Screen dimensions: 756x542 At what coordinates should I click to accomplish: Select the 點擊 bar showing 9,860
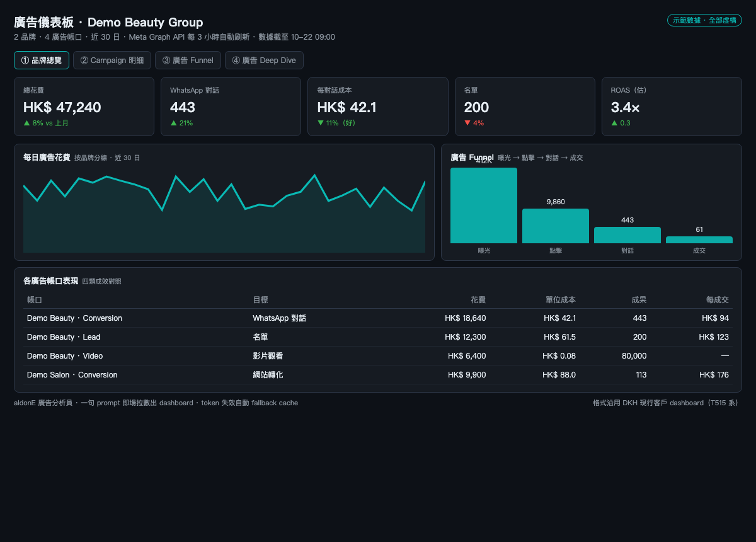[556, 226]
